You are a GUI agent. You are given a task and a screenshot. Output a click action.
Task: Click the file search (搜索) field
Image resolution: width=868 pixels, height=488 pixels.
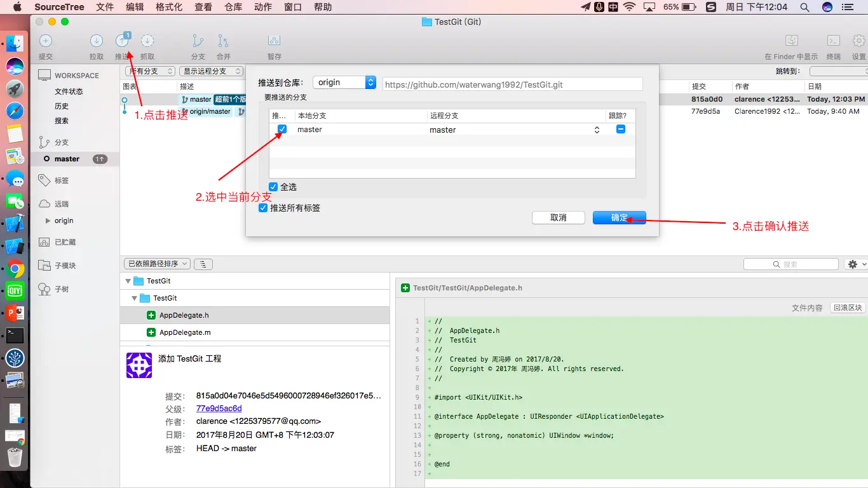(791, 264)
